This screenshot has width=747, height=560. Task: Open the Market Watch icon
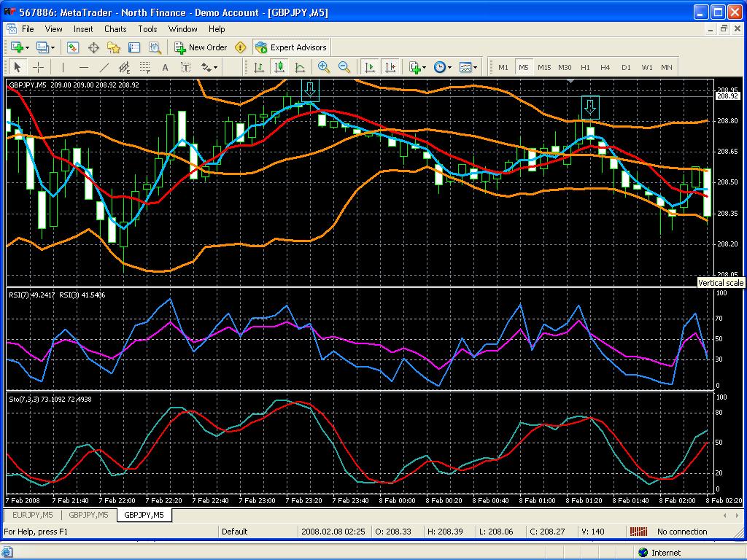72,47
